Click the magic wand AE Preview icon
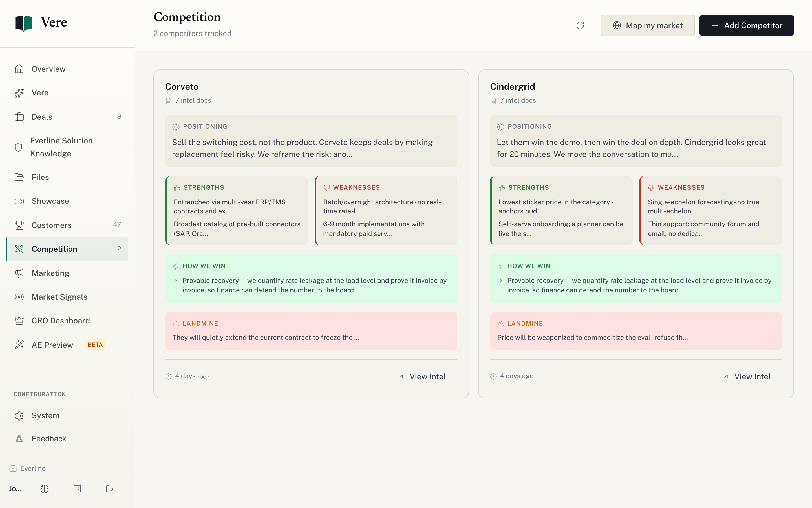812x508 pixels. pyautogui.click(x=19, y=345)
